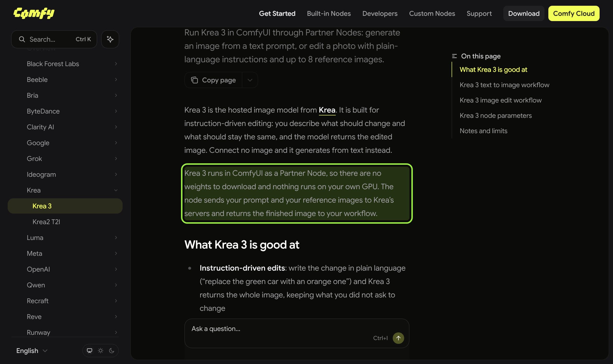Screen dimensions: 613x364
Task: Click the Download button
Action: coord(523,13)
